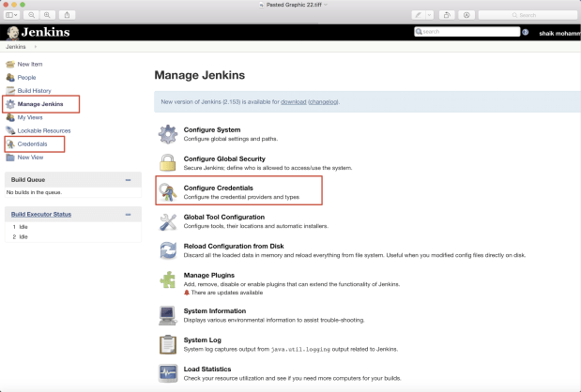
Task: Open the Configure Credentials title link
Action: 219,188
